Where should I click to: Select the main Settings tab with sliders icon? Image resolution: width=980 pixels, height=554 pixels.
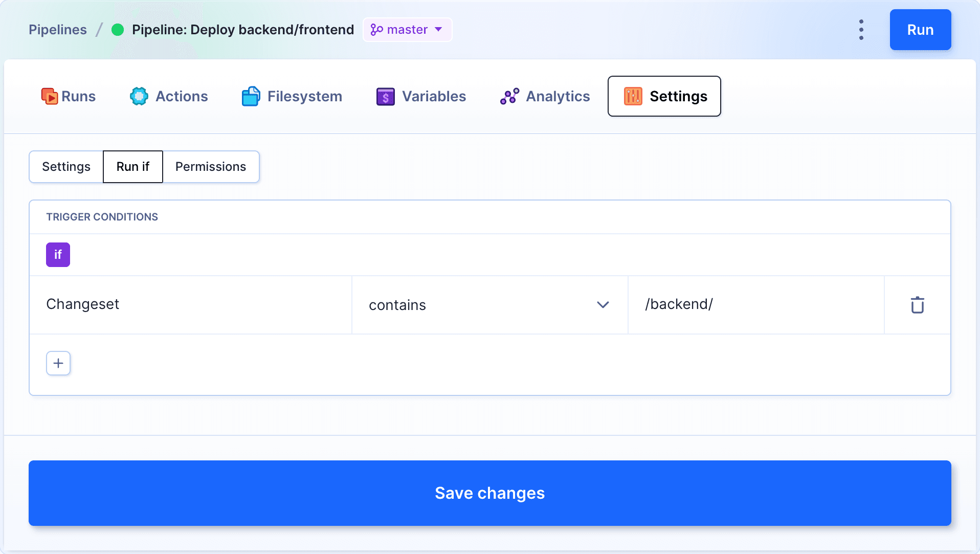coord(664,96)
